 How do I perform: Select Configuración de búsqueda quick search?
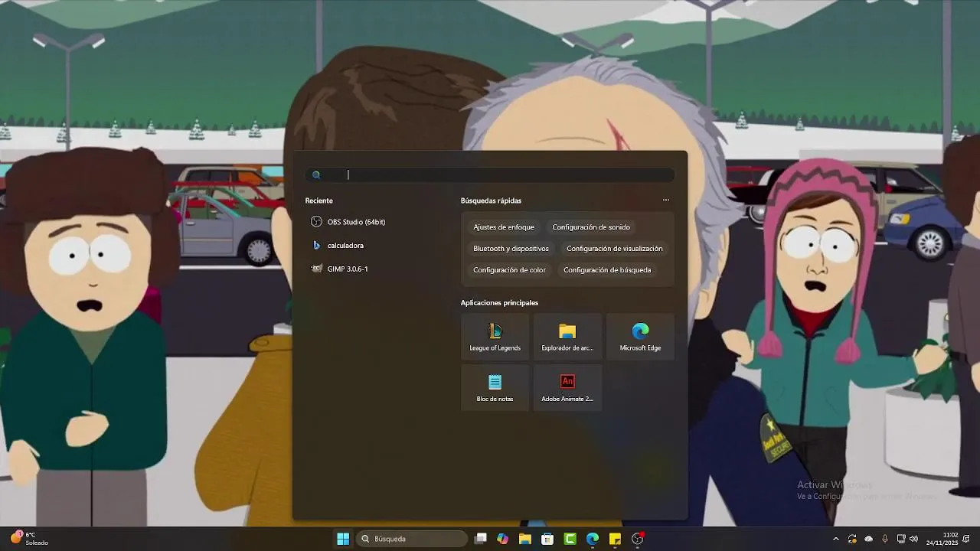607,270
